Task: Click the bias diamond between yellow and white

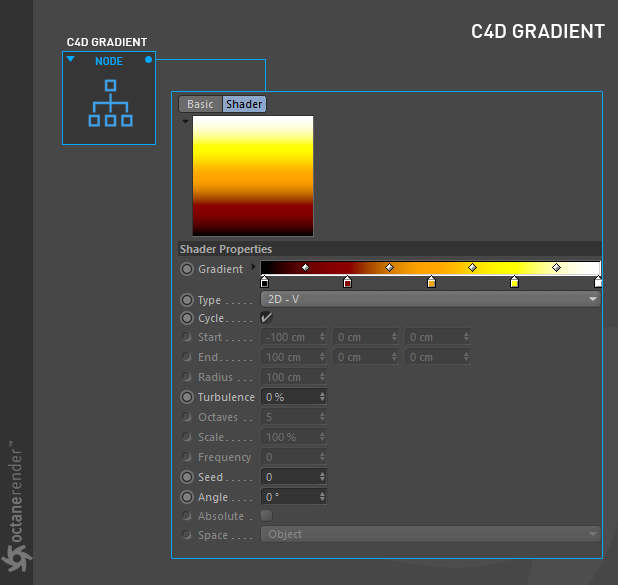Action: [x=556, y=268]
